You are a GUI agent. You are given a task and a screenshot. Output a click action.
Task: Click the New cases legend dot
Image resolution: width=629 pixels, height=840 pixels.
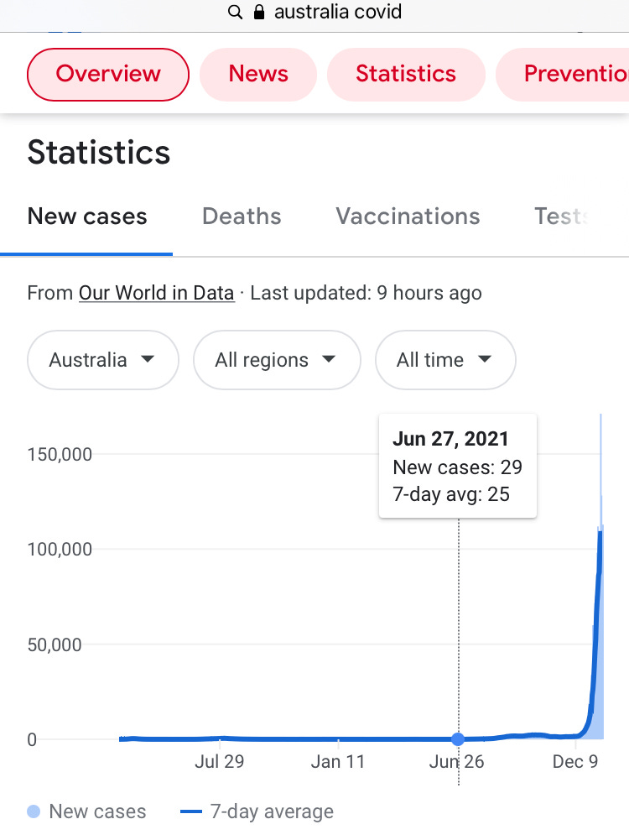pyautogui.click(x=34, y=811)
